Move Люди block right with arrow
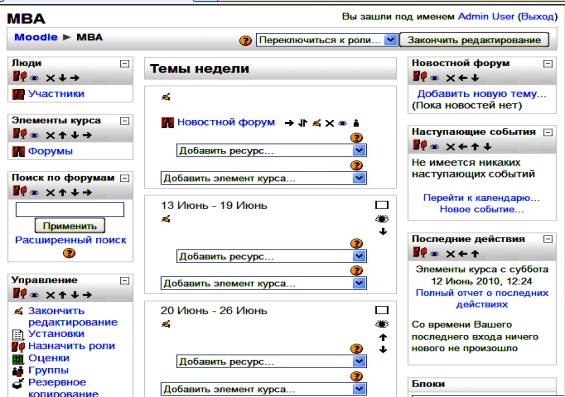This screenshot has height=397, width=565. coord(75,77)
